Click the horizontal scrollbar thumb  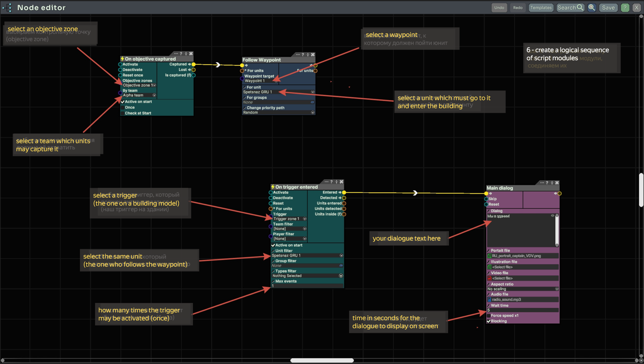click(322, 360)
